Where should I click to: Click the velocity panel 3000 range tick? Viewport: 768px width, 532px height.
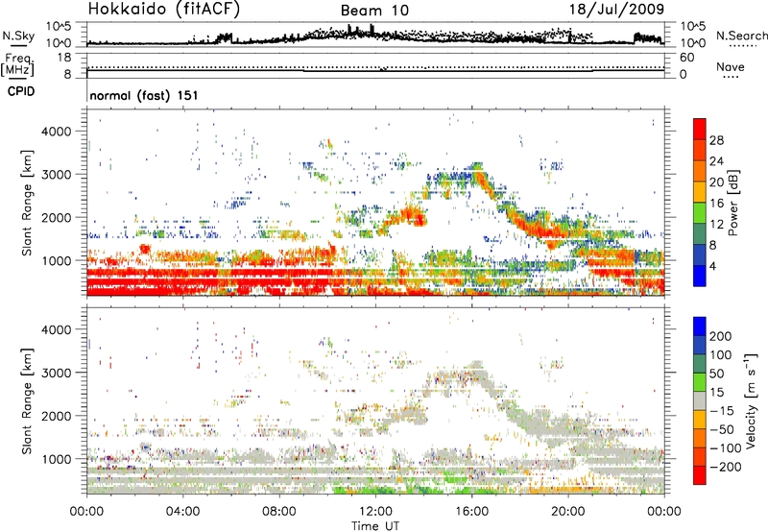56,373
